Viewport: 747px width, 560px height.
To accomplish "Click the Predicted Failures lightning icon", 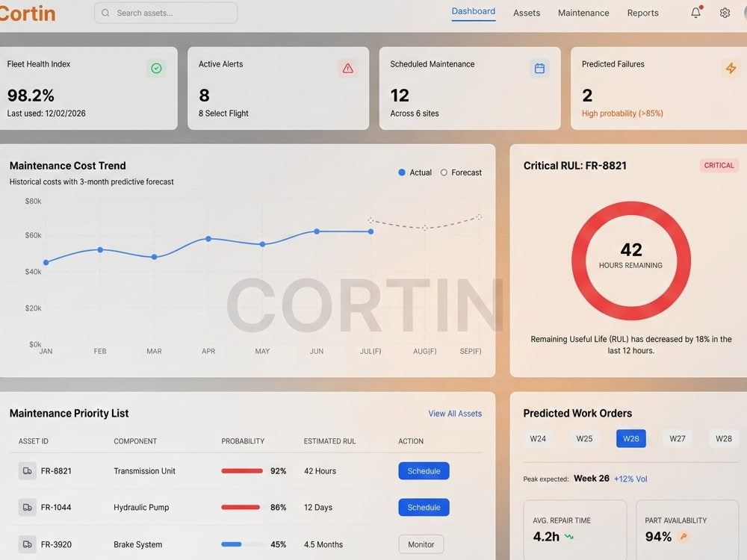I will pos(731,68).
